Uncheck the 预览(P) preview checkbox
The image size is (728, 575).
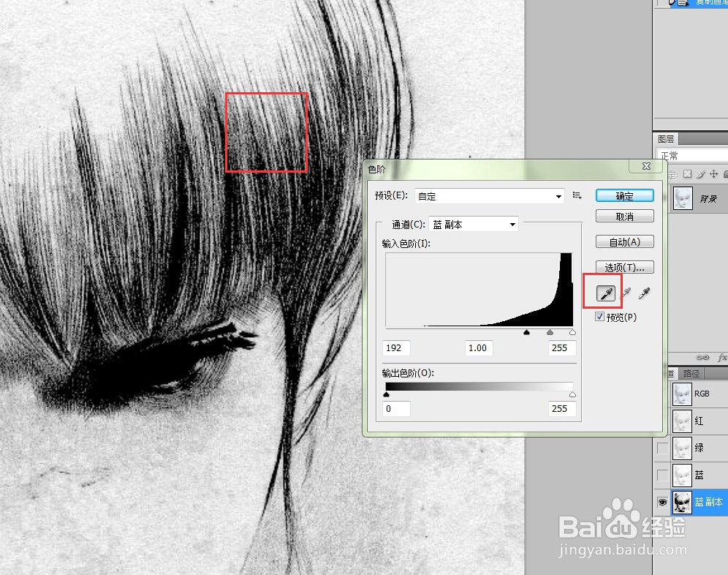click(599, 317)
